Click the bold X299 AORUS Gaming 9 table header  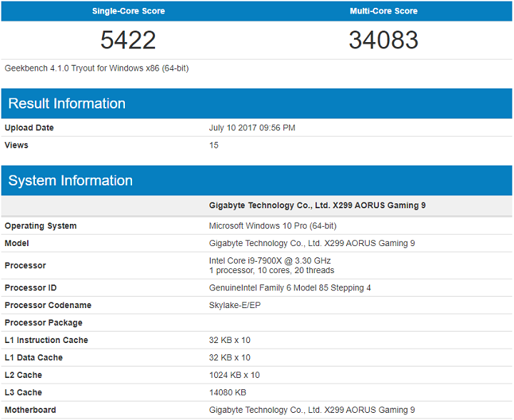[x=317, y=205]
